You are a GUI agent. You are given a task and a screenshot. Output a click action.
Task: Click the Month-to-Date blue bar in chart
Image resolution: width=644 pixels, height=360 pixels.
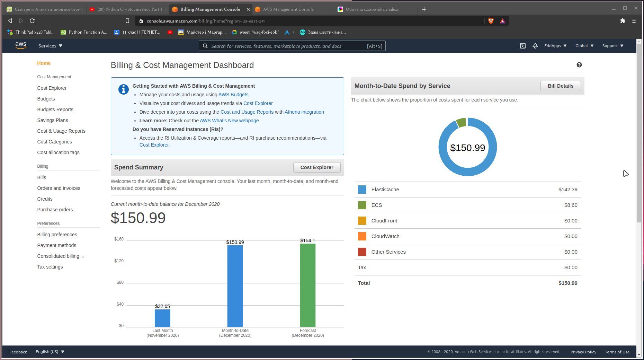pyautogui.click(x=235, y=286)
